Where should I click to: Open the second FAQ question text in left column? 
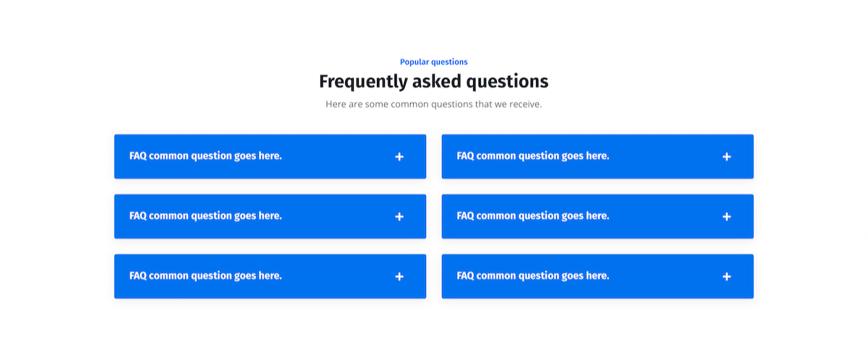205,215
